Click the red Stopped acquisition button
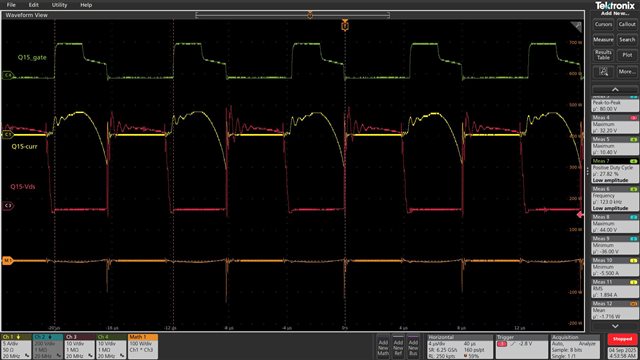The width and height of the screenshot is (640, 360). click(x=622, y=339)
